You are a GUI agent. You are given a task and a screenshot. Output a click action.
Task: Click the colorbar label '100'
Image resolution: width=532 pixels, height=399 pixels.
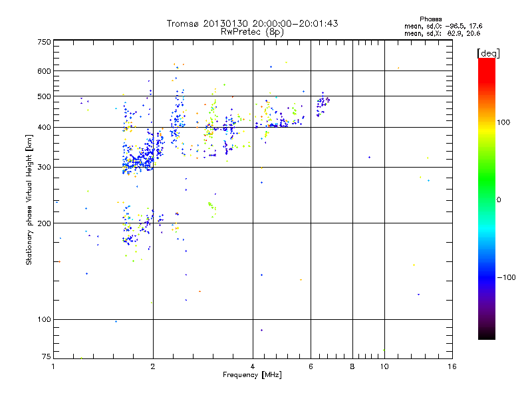[503, 122]
